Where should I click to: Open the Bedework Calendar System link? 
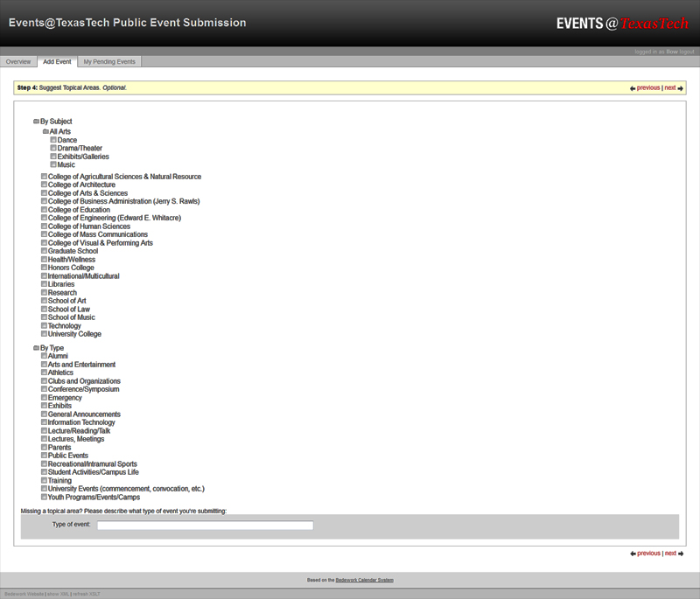tap(364, 581)
